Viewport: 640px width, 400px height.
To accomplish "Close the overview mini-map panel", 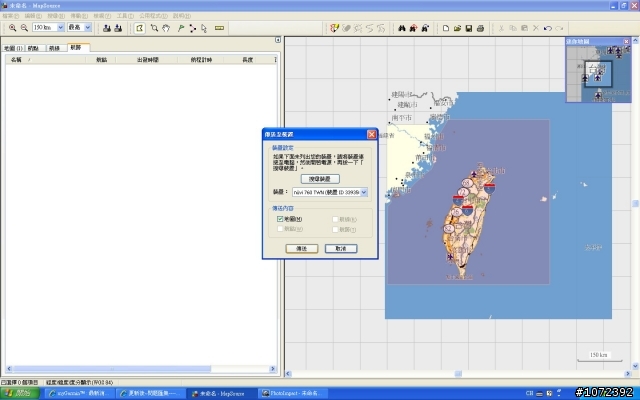I will point(627,41).
